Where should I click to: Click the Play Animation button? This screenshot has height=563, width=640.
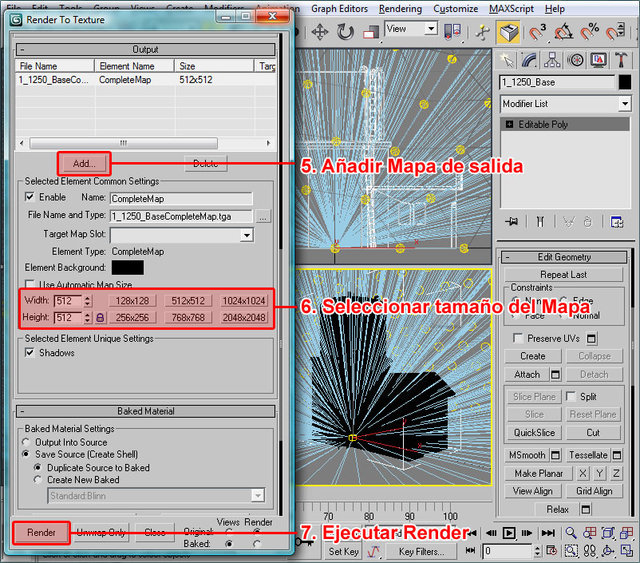(x=508, y=533)
